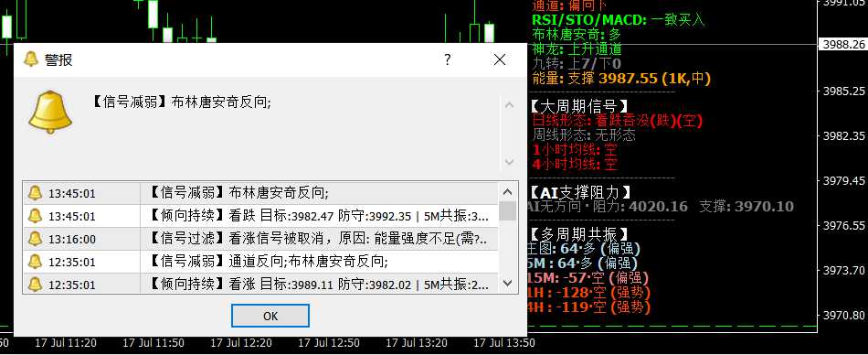Click bell icon of the 通道反向;布林唐安奇反向 row
Screen dimensions: 868x355
point(35,262)
